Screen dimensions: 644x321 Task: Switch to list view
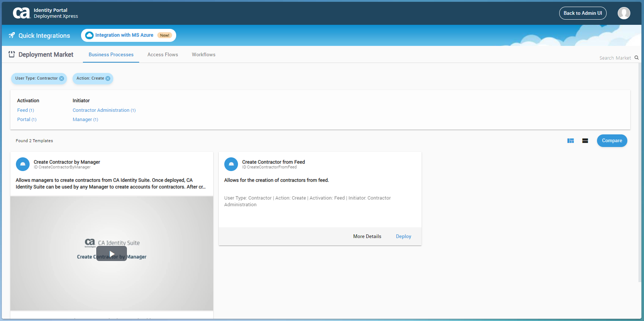click(585, 141)
